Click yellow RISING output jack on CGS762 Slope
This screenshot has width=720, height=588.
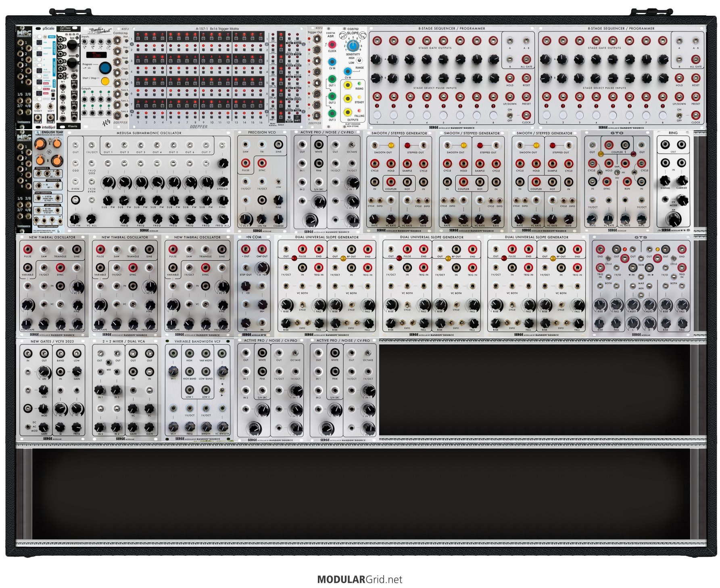pyautogui.click(x=347, y=85)
